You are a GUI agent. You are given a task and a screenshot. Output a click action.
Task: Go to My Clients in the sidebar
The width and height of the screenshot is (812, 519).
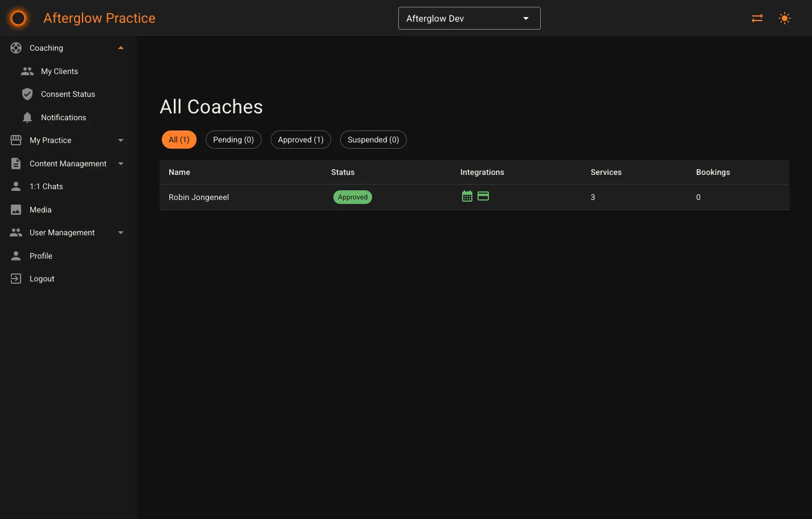[59, 71]
